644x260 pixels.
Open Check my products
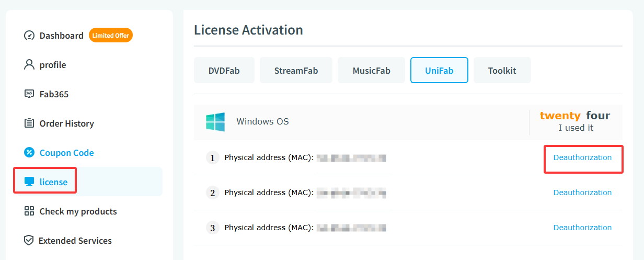78,211
